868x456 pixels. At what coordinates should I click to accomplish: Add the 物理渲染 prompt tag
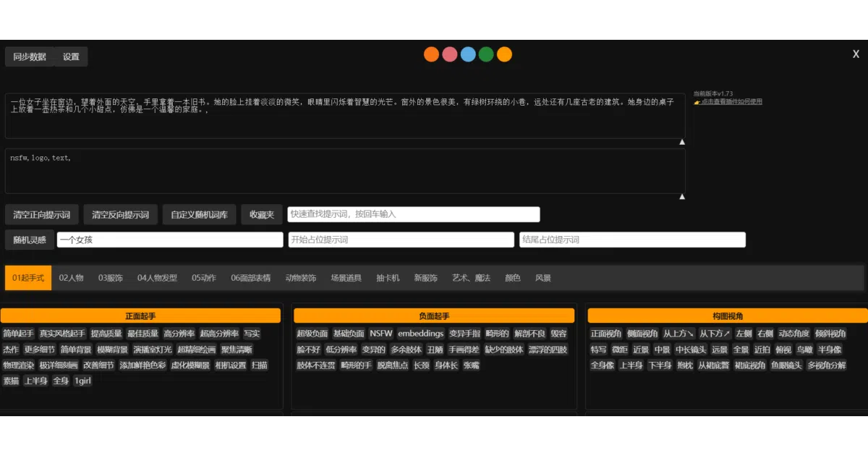pyautogui.click(x=19, y=366)
